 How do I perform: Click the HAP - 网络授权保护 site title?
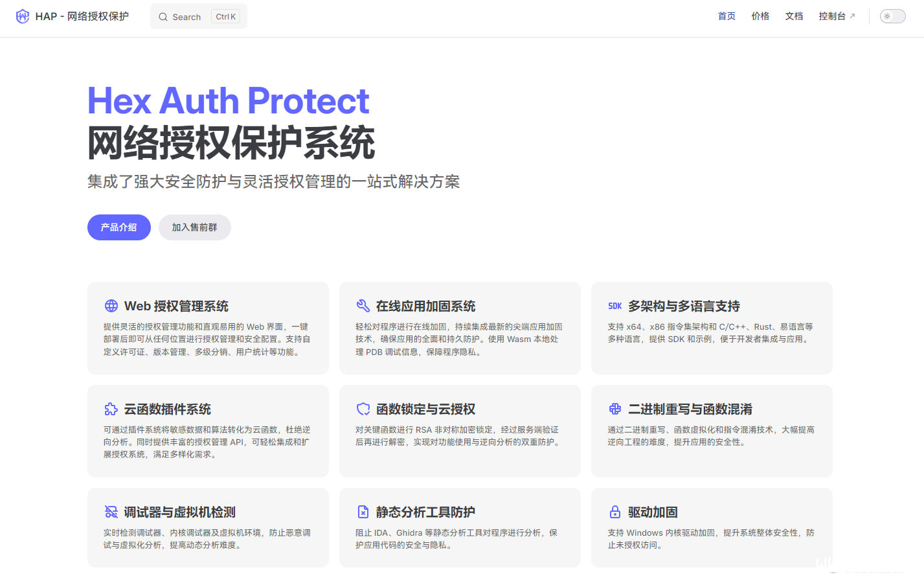[82, 16]
